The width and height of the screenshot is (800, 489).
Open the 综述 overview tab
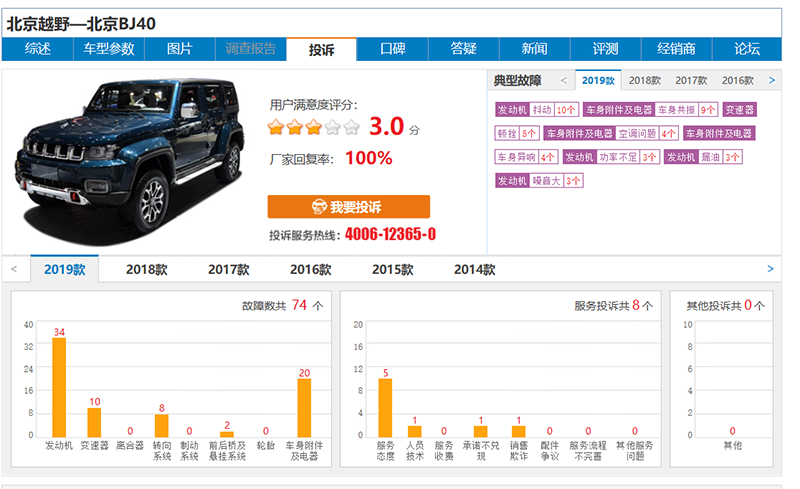[x=38, y=49]
